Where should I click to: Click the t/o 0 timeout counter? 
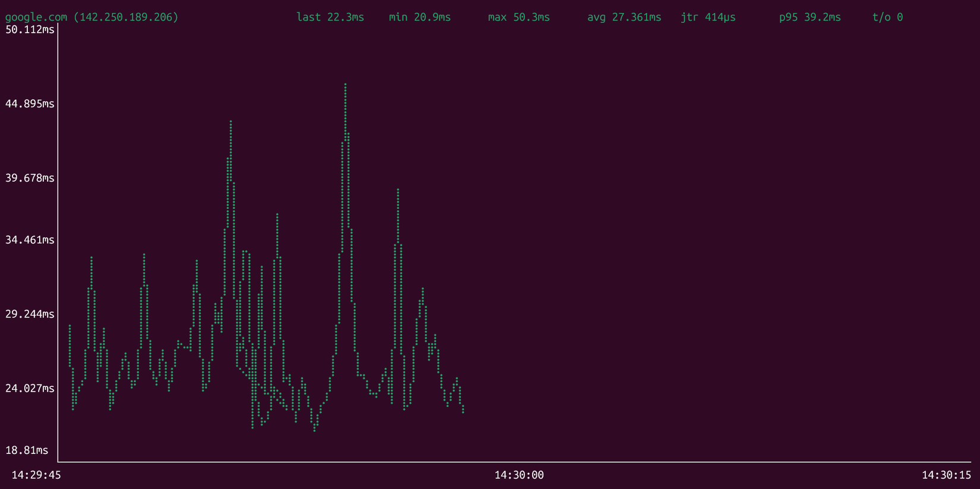(x=887, y=17)
